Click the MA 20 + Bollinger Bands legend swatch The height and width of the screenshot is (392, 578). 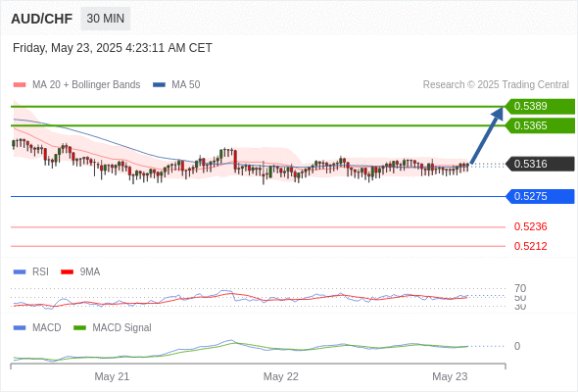click(20, 85)
